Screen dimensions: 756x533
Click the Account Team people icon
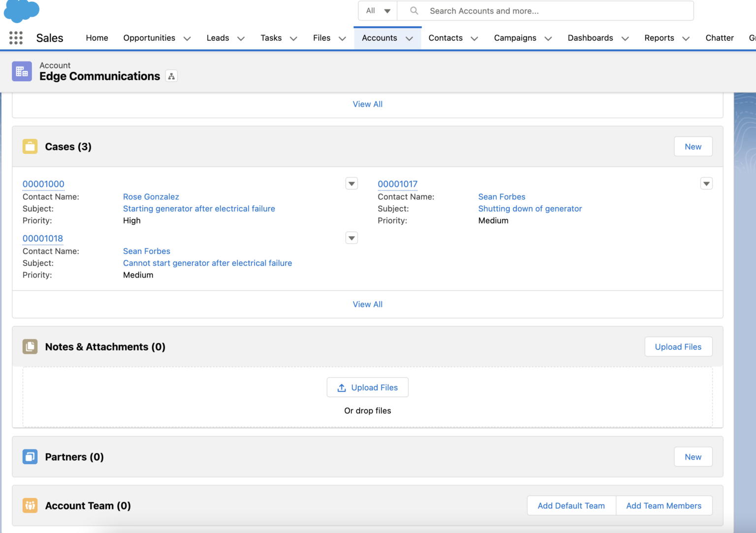point(30,505)
